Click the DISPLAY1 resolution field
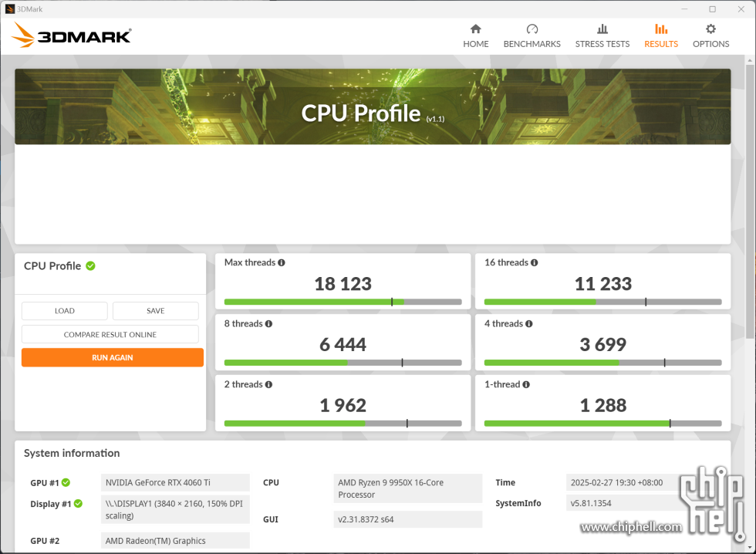756x554 pixels. click(176, 510)
